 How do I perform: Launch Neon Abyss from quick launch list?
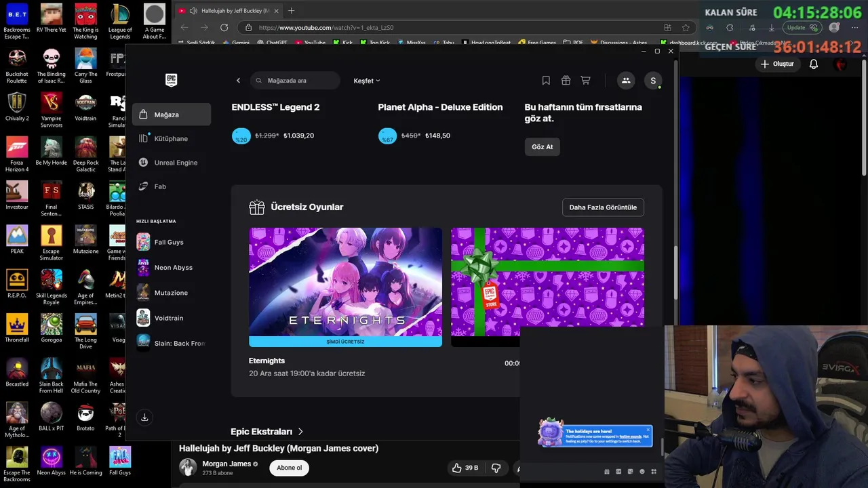[172, 268]
